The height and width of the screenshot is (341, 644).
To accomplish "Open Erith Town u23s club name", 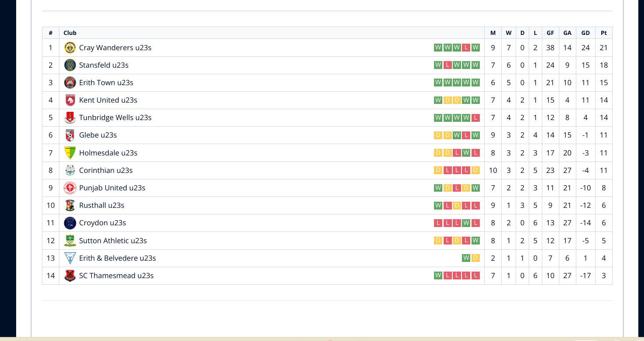I will (x=106, y=83).
